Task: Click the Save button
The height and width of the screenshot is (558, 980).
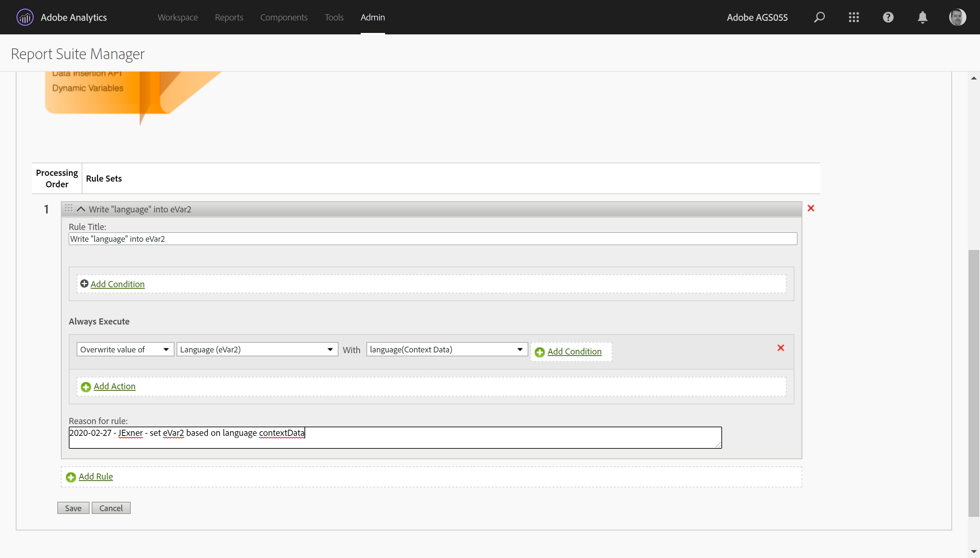Action: [73, 508]
